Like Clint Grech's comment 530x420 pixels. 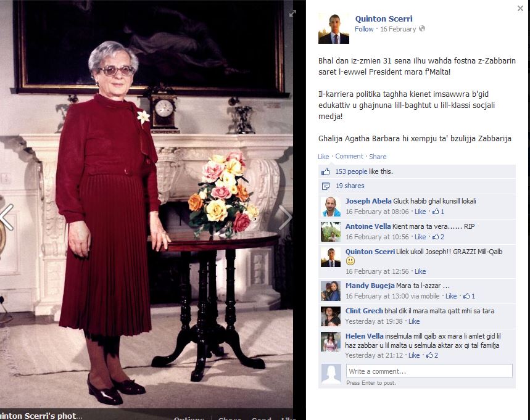(x=414, y=321)
